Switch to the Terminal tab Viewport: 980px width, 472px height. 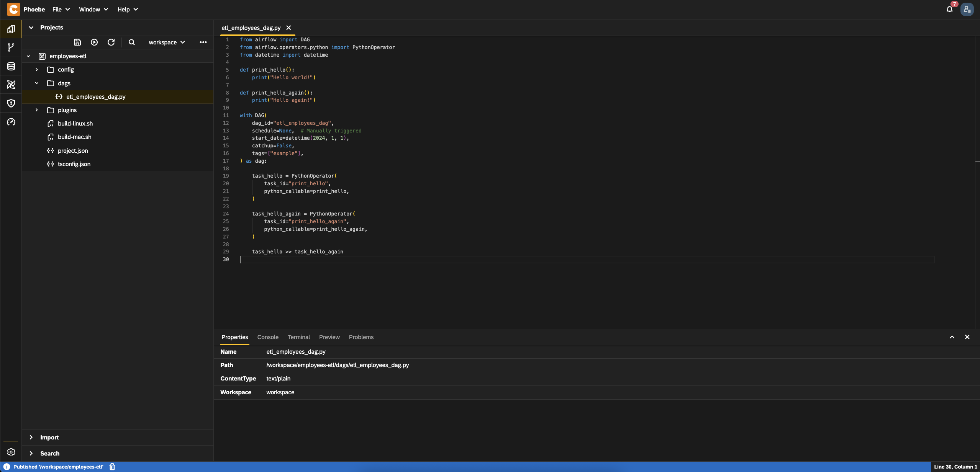pyautogui.click(x=299, y=337)
